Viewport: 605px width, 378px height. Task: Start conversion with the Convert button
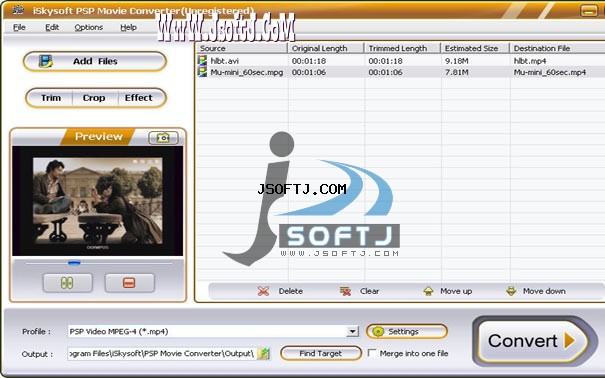point(534,341)
